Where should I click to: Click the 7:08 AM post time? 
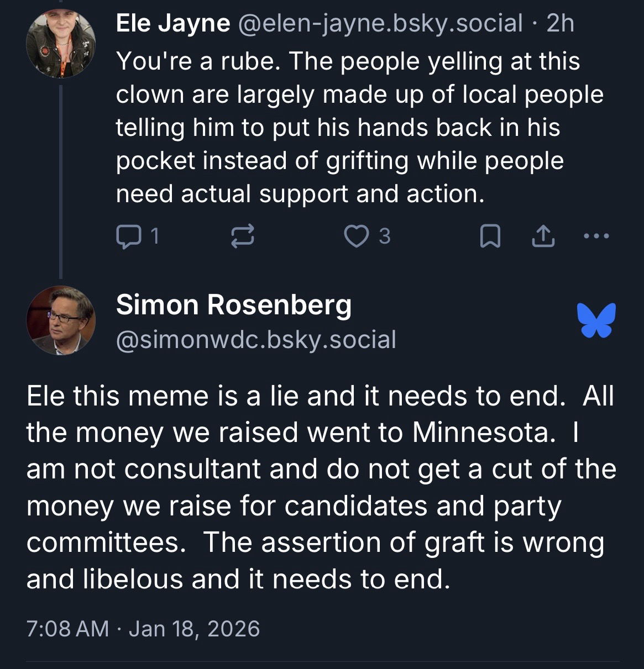tap(67, 629)
